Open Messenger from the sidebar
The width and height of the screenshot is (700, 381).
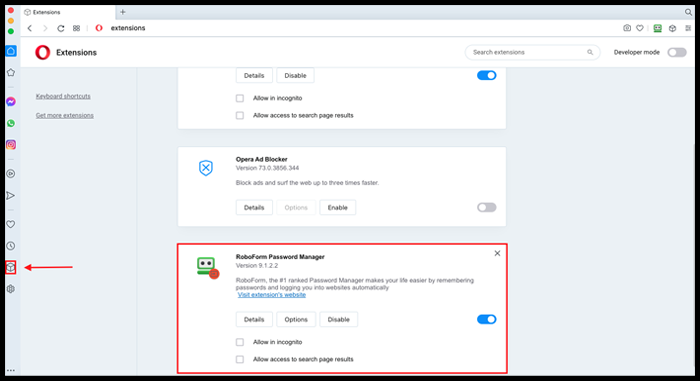[11, 102]
